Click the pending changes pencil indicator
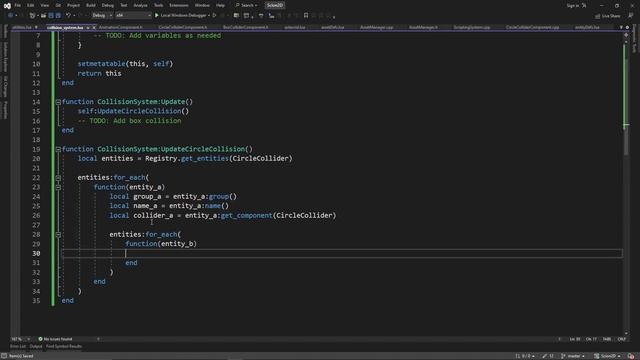Screen dimensions: 640x360 click(547, 356)
